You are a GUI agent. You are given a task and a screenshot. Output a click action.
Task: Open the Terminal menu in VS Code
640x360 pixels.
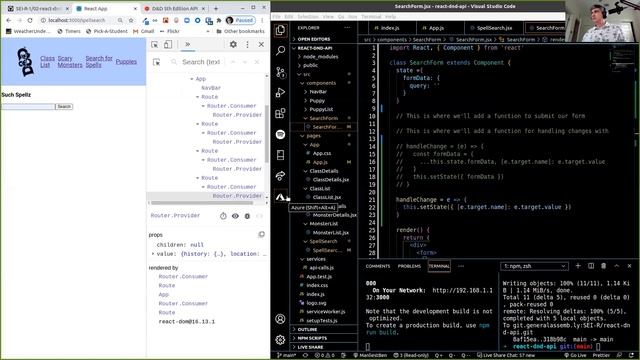tap(371, 17)
